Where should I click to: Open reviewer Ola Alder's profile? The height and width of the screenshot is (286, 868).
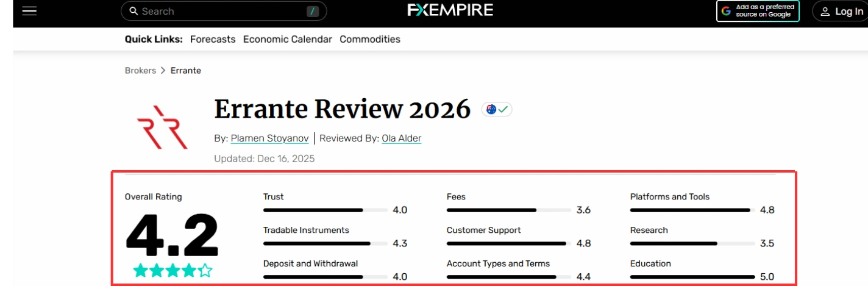tap(402, 138)
